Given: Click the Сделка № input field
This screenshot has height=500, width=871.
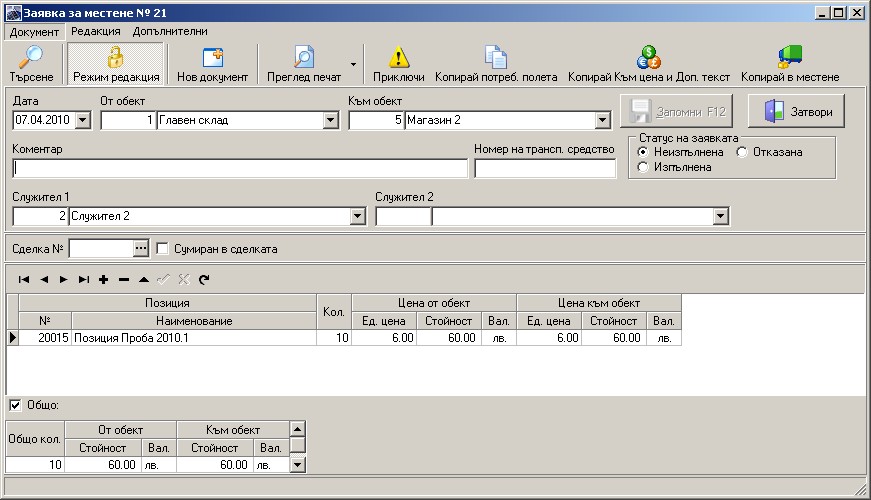Looking at the screenshot, I should point(101,248).
